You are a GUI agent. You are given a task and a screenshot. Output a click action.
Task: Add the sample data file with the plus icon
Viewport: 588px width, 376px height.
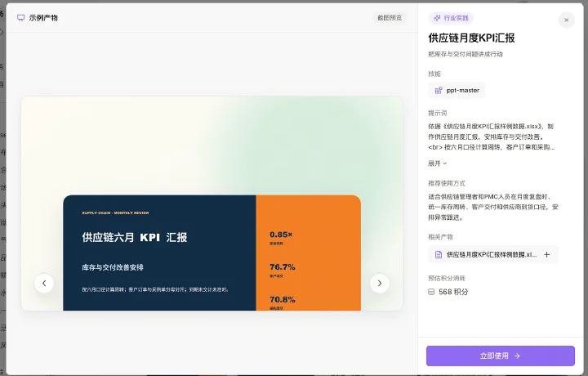click(546, 254)
